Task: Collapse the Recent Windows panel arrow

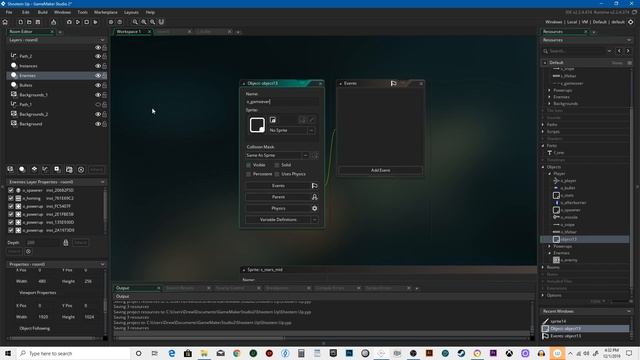Action: (629, 311)
